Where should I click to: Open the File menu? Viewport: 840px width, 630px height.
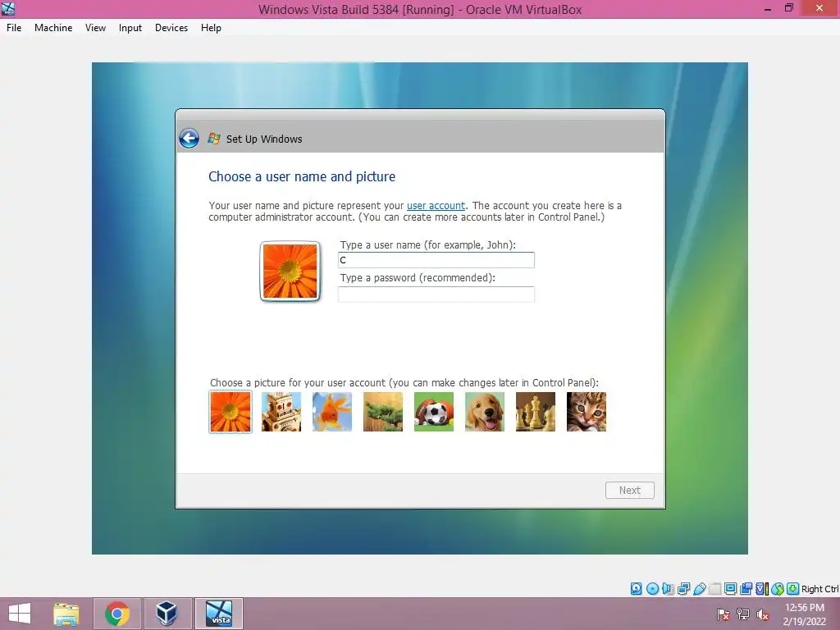point(14,28)
